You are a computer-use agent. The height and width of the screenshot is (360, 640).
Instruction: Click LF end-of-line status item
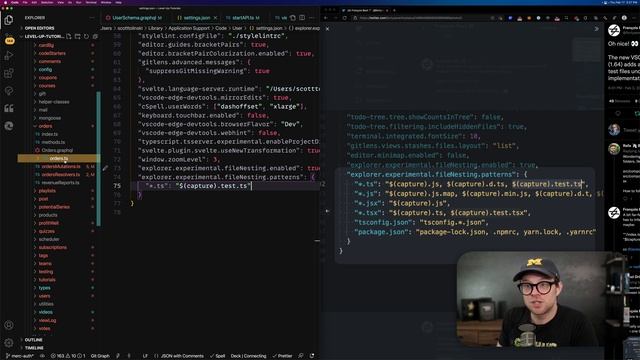(145, 356)
